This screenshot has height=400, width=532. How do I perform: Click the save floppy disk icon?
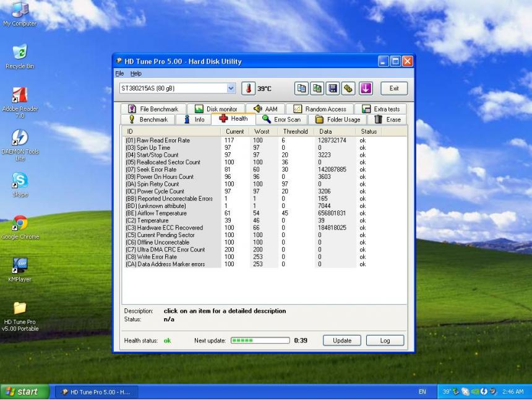coord(333,89)
